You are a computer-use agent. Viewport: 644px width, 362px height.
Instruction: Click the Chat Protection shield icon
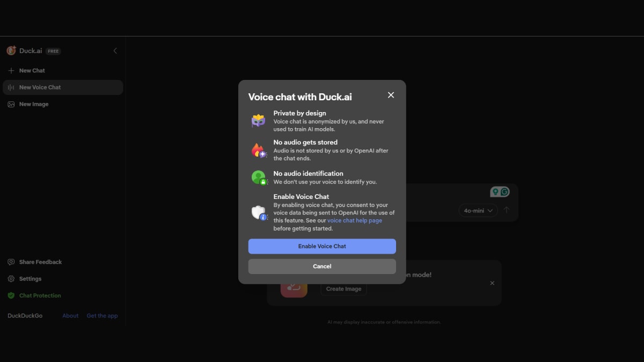pyautogui.click(x=11, y=295)
